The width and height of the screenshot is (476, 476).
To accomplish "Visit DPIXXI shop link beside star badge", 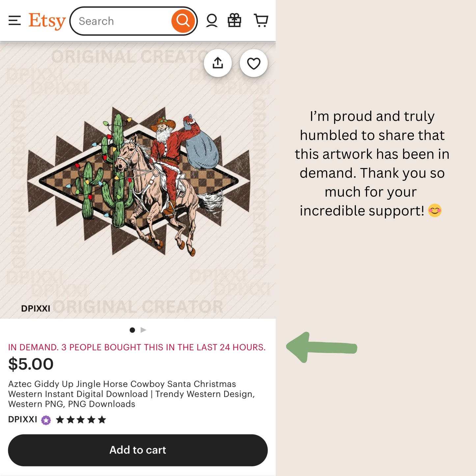I will 22,419.
